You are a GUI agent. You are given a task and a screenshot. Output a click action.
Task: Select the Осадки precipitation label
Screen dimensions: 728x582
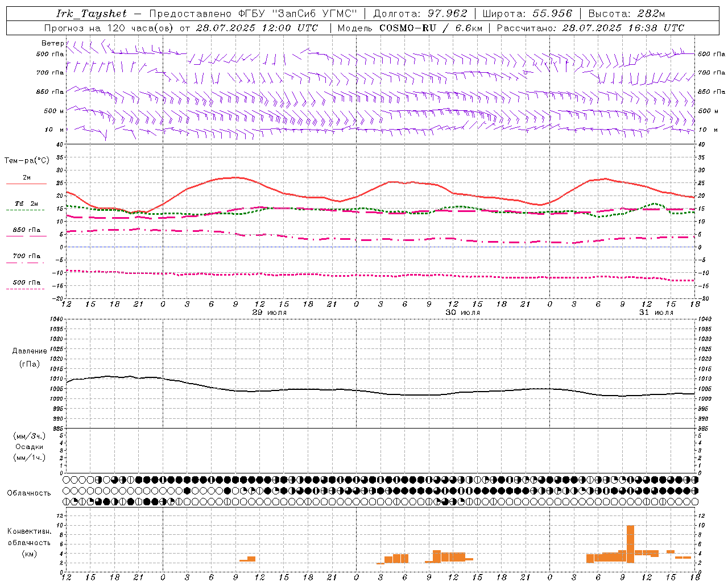coord(30,447)
